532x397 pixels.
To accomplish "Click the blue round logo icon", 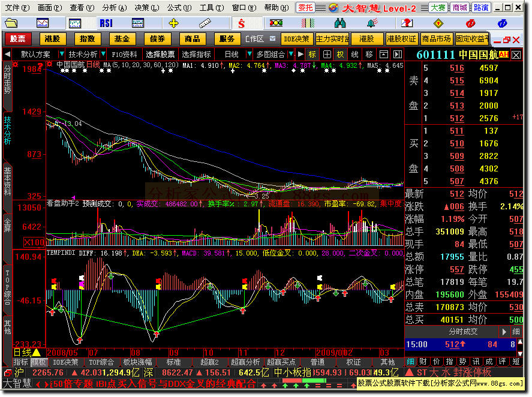I will click(502, 23).
